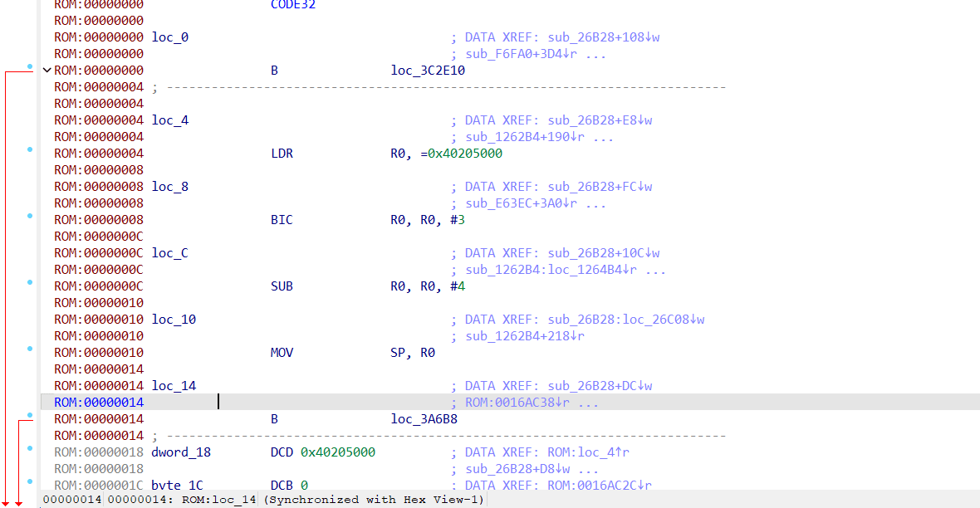Select the byte_1C label

pos(178,486)
